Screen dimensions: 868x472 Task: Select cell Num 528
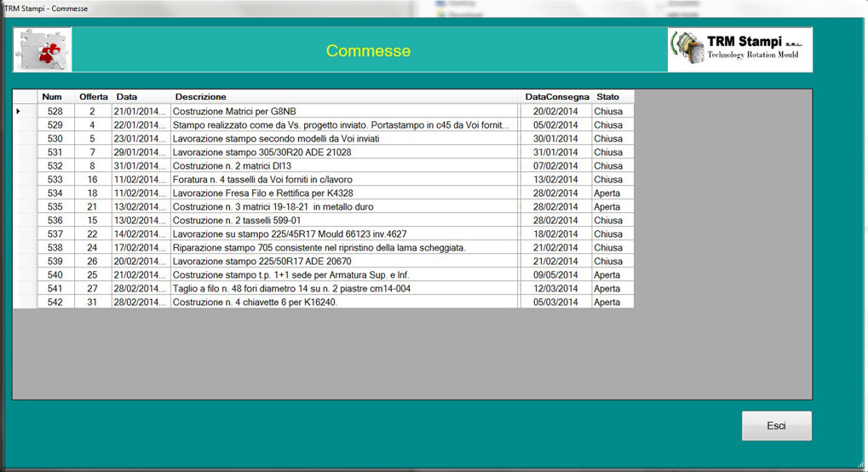55,111
